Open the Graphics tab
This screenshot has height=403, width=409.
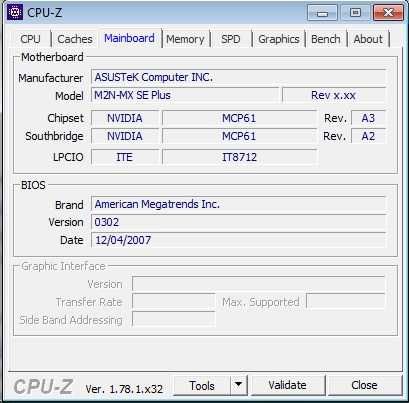coord(279,39)
